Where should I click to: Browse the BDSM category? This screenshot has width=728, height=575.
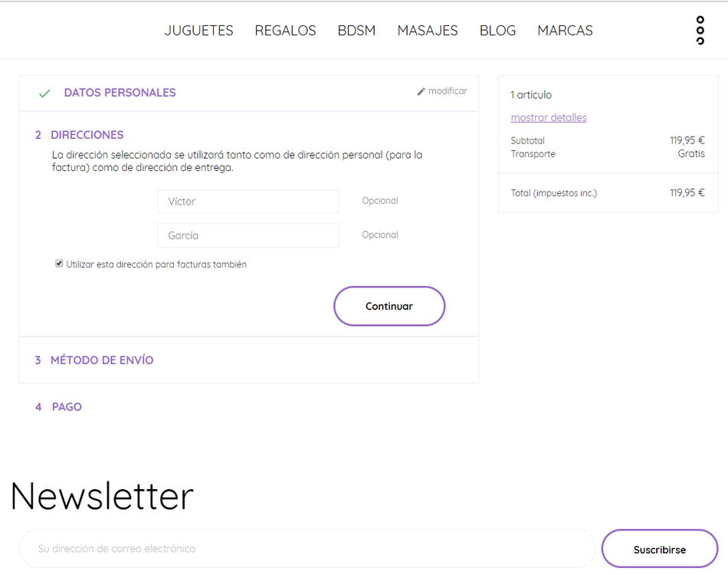coord(356,31)
